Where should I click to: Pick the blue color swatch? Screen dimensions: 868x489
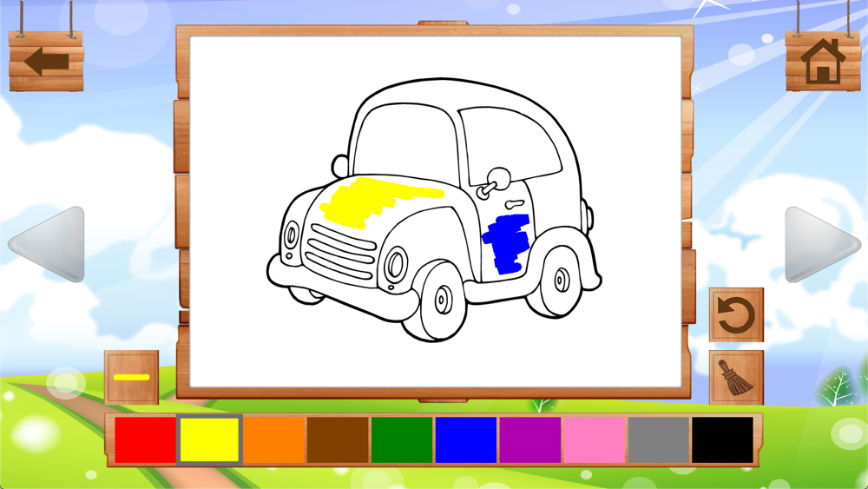click(x=466, y=439)
